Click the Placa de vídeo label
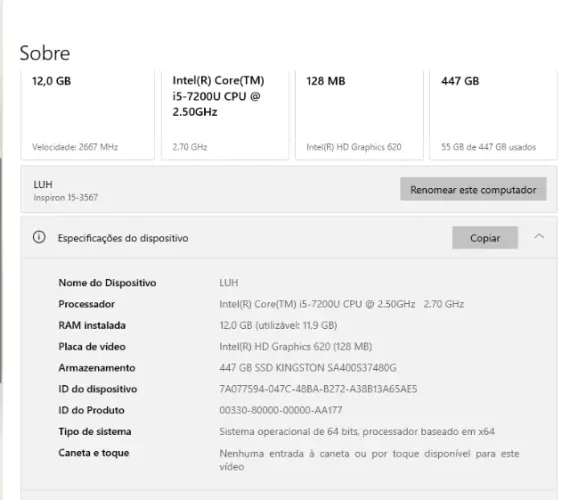570x500 pixels. (x=92, y=347)
